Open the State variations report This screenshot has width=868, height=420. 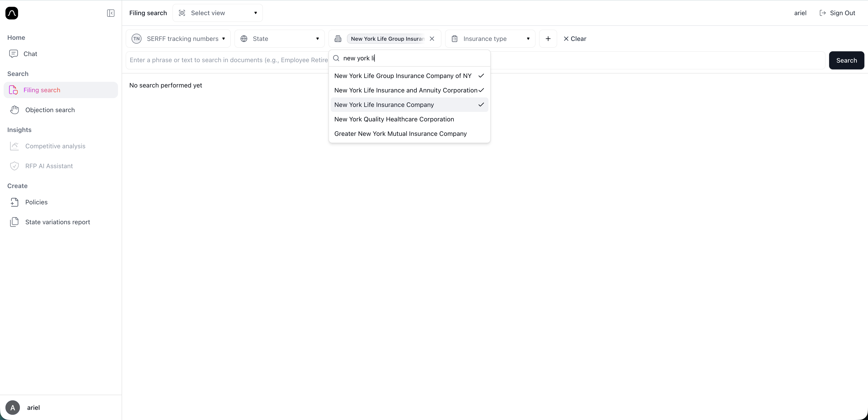point(58,222)
